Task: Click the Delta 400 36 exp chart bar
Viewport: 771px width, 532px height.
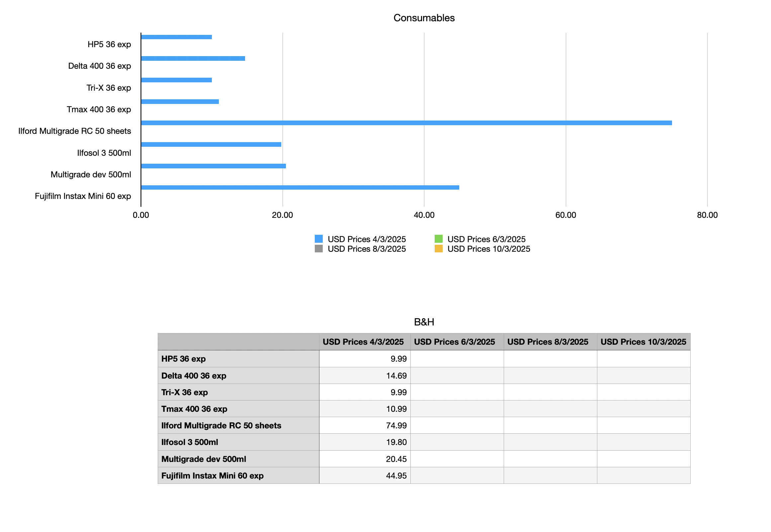Action: (193, 59)
